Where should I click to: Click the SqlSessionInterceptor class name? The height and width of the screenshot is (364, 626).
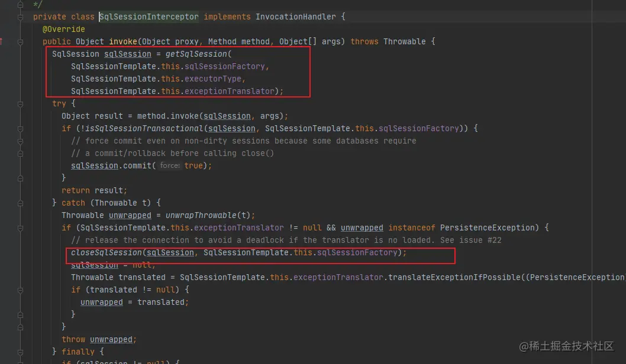(149, 17)
